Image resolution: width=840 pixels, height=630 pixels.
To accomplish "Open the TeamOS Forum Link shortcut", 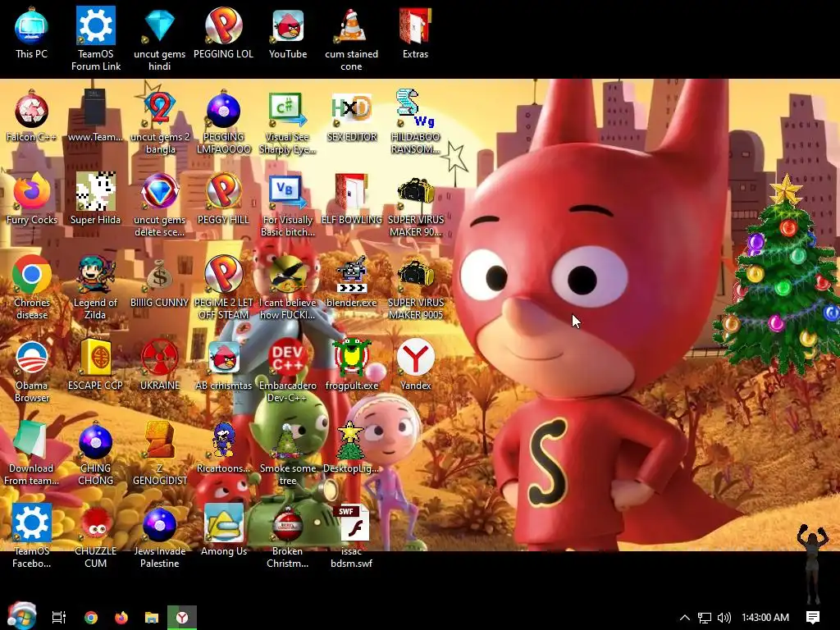I will (96, 39).
